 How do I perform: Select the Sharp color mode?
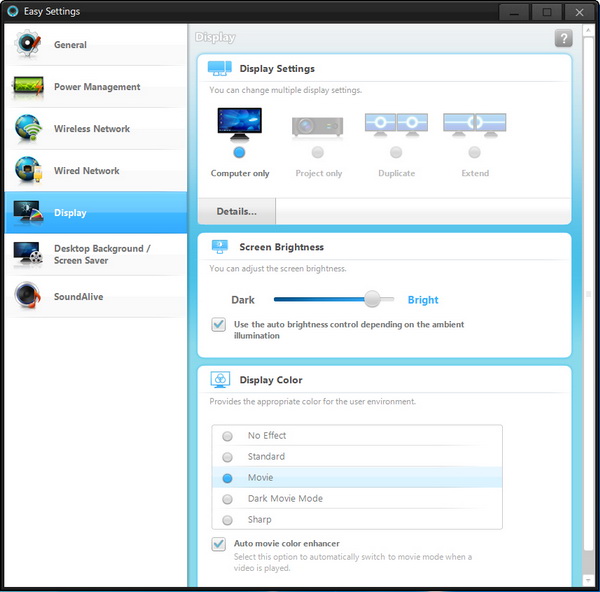(x=228, y=520)
